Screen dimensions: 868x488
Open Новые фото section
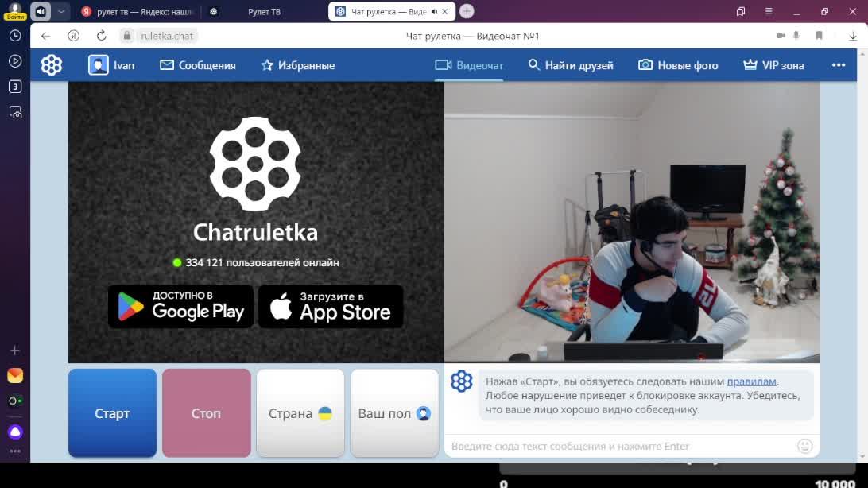pos(678,65)
